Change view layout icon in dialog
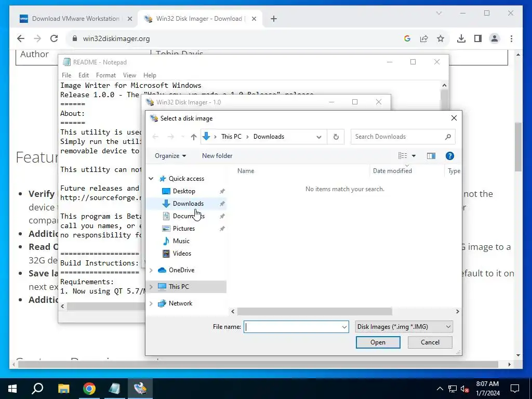The image size is (532, 399). (403, 156)
